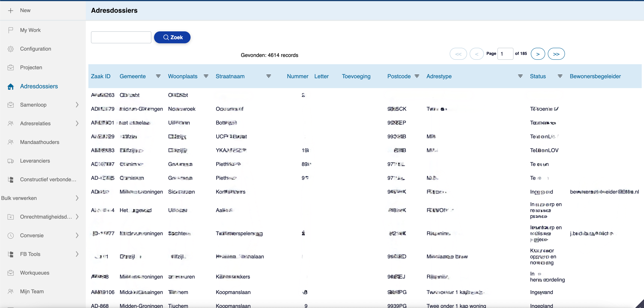Click the search text field

(x=121, y=37)
